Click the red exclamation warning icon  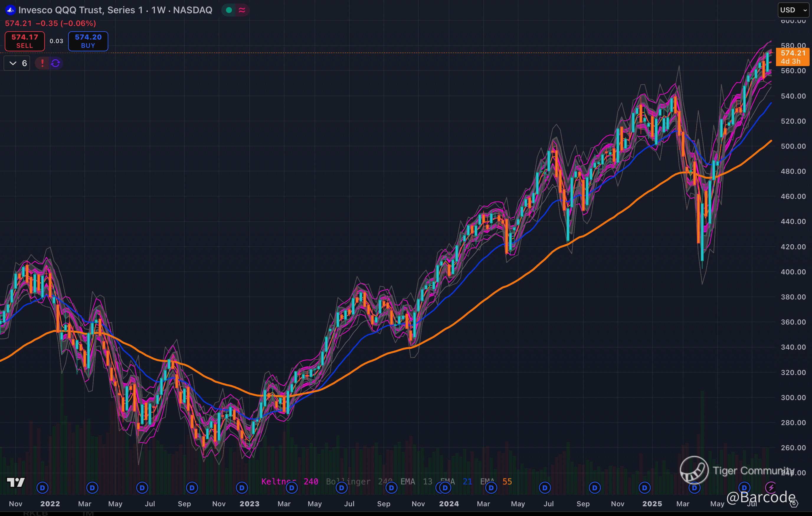point(42,63)
